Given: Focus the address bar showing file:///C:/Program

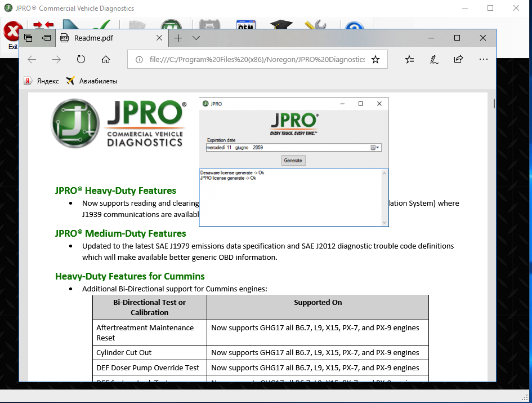Looking at the screenshot, I should click(x=257, y=60).
